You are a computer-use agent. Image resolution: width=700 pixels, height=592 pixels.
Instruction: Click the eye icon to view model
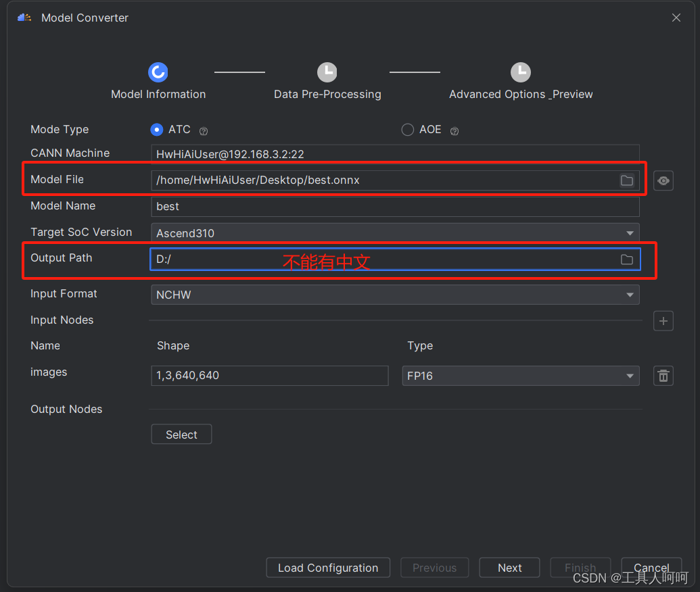pos(663,180)
